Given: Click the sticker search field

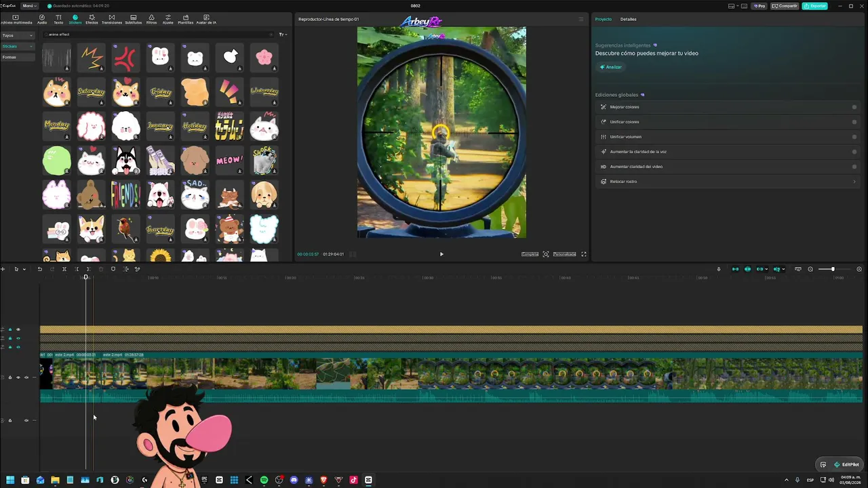Looking at the screenshot, I should point(159,35).
